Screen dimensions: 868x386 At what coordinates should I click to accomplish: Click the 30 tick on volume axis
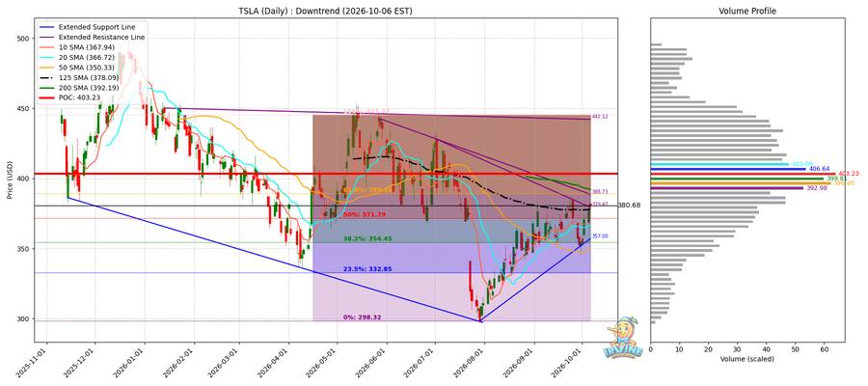[738, 349]
